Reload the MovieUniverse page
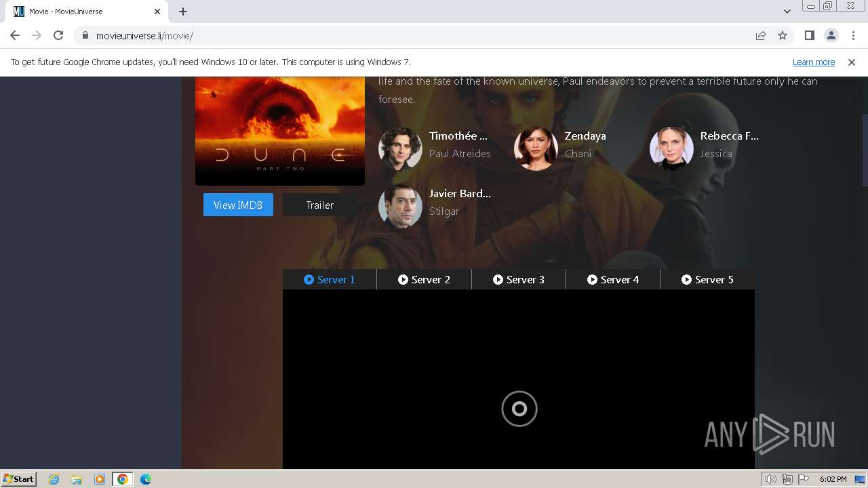The image size is (868, 488). 58,35
